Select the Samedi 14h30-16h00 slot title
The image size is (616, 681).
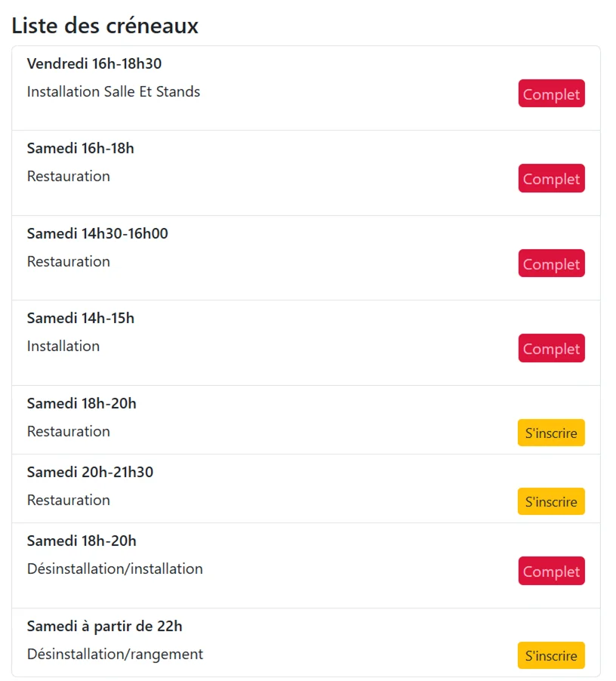point(97,233)
